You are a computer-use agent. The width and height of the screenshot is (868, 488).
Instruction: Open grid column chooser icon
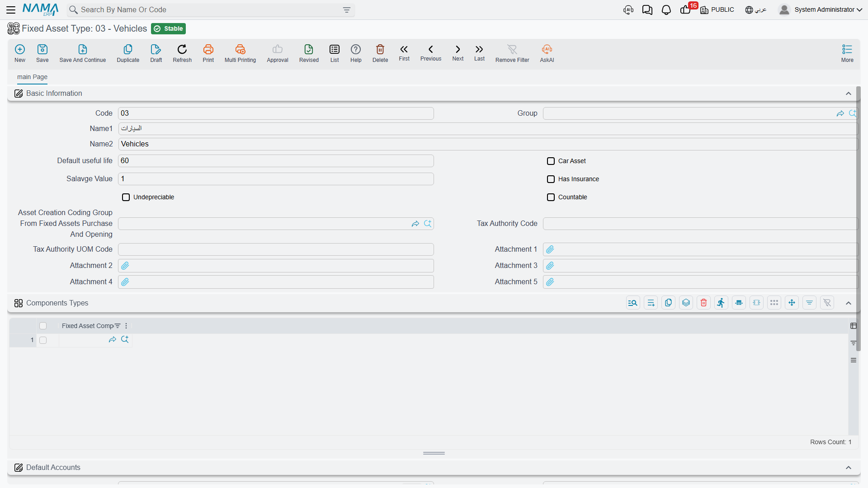click(854, 326)
